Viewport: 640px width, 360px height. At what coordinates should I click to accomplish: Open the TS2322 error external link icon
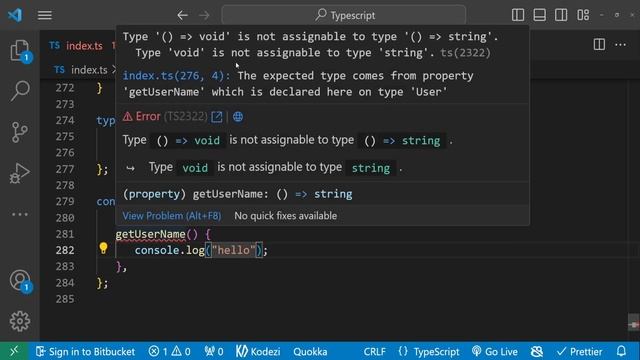pyautogui.click(x=217, y=117)
